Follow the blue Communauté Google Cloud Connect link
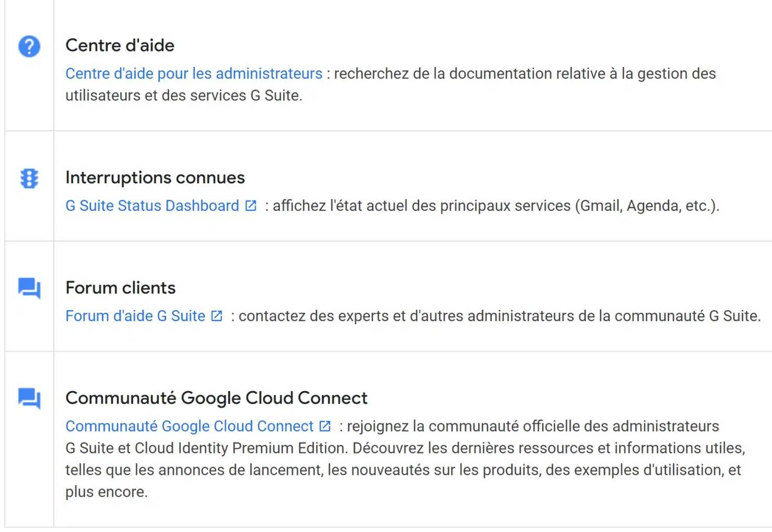772x532 pixels. (x=189, y=426)
